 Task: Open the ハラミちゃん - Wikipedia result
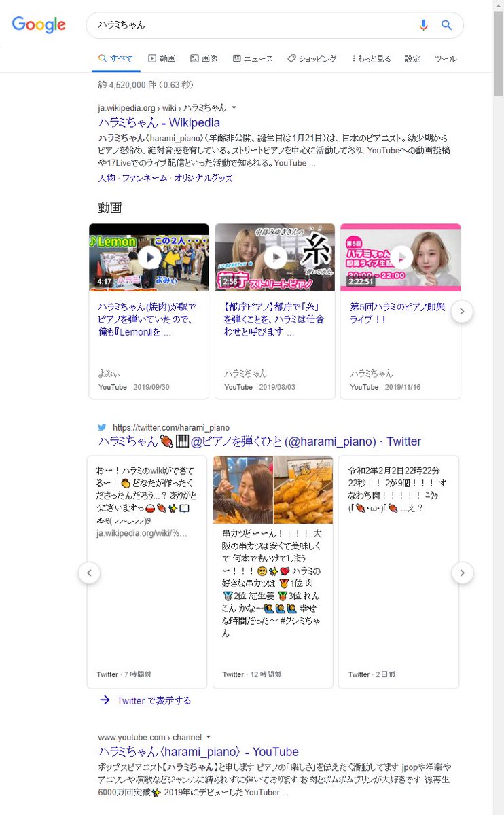[x=159, y=123]
